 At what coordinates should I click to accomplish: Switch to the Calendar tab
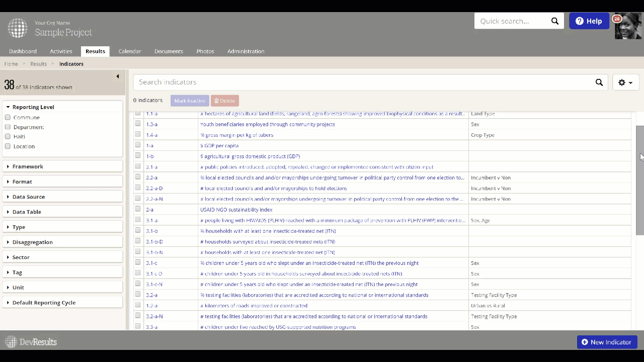pyautogui.click(x=130, y=51)
